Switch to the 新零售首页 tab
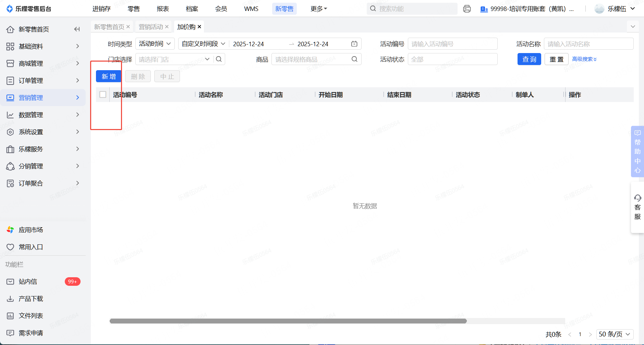 tap(109, 27)
